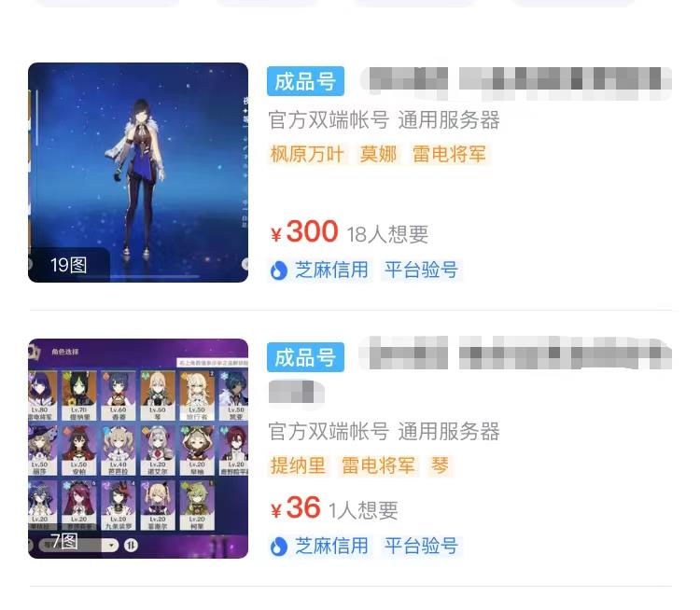
Task: Click 成品号 tag on the ¥300 listing
Action: tap(305, 81)
